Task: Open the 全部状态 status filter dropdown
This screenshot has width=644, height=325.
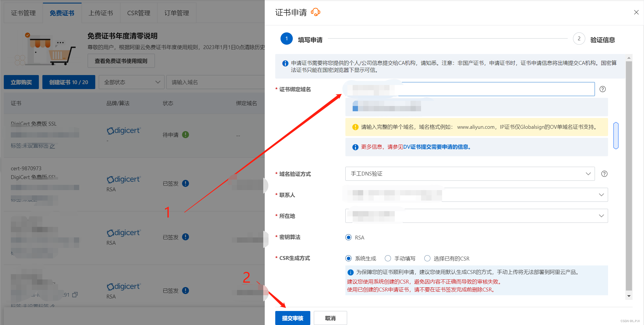Action: coord(131,82)
